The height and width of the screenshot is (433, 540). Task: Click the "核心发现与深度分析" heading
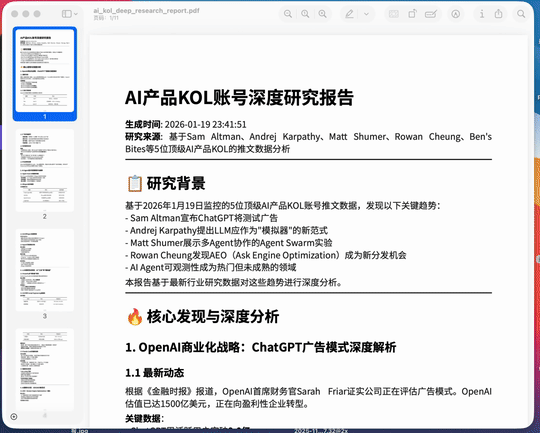(213, 317)
